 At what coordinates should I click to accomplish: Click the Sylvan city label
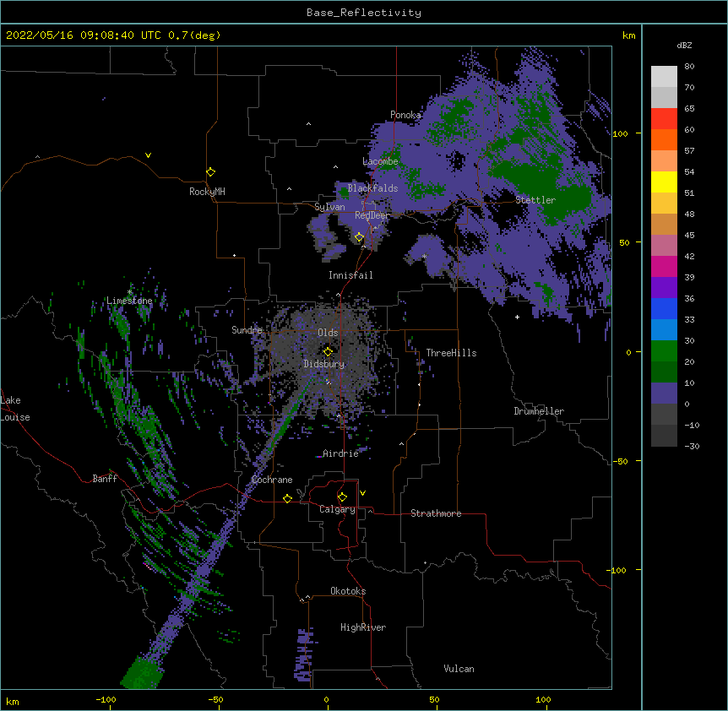tap(329, 207)
